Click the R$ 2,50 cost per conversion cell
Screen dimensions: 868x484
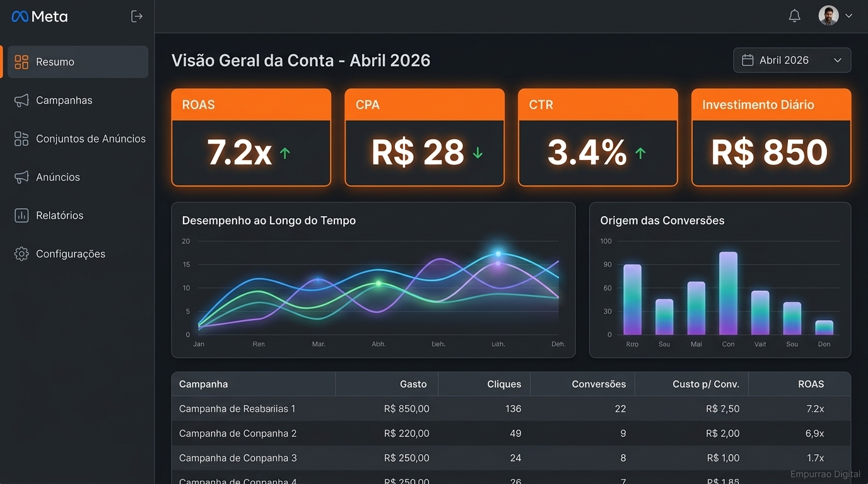pos(722,408)
